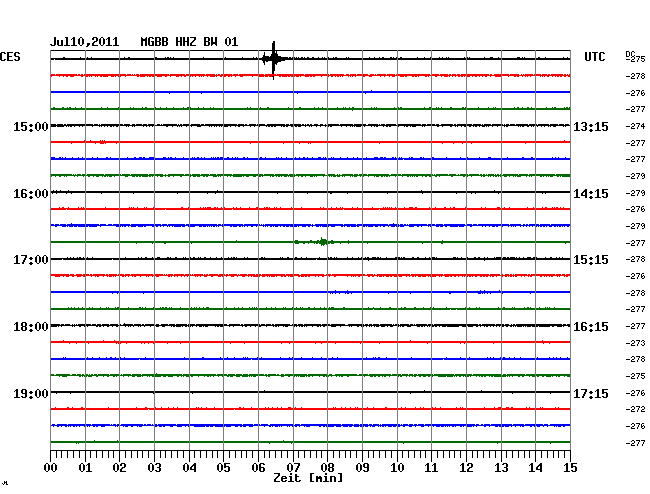Click the small event burst on green trace
The height and width of the screenshot is (494, 650).
[323, 242]
